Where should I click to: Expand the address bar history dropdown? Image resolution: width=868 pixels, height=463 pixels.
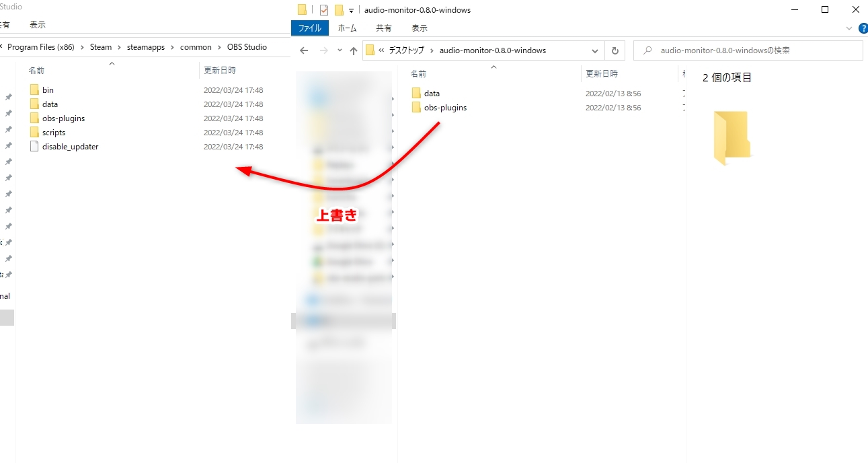pyautogui.click(x=594, y=50)
